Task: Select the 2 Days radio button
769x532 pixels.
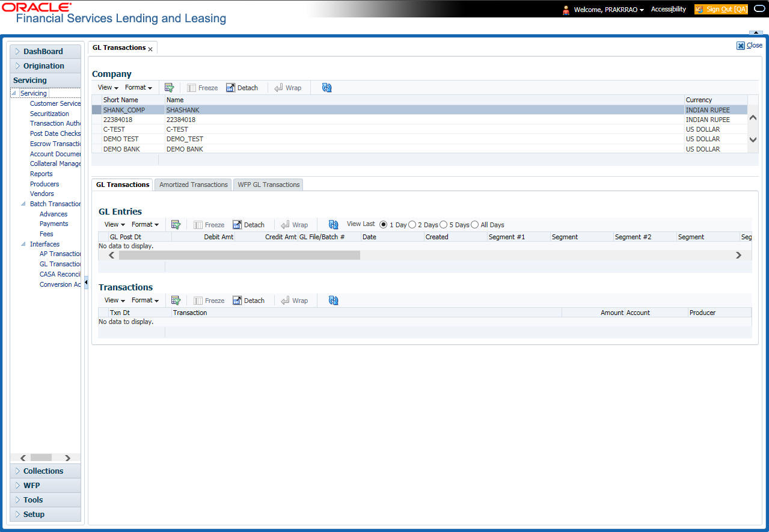Action: [412, 225]
